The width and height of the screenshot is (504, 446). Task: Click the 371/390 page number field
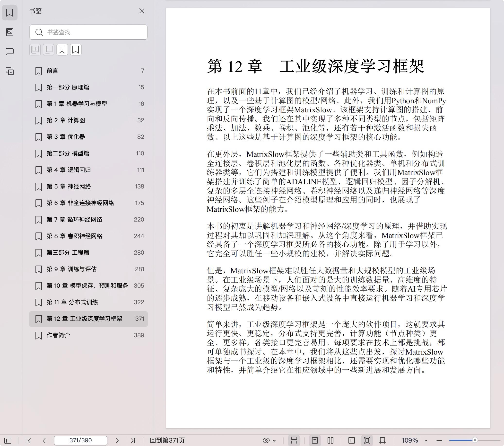pos(81,441)
